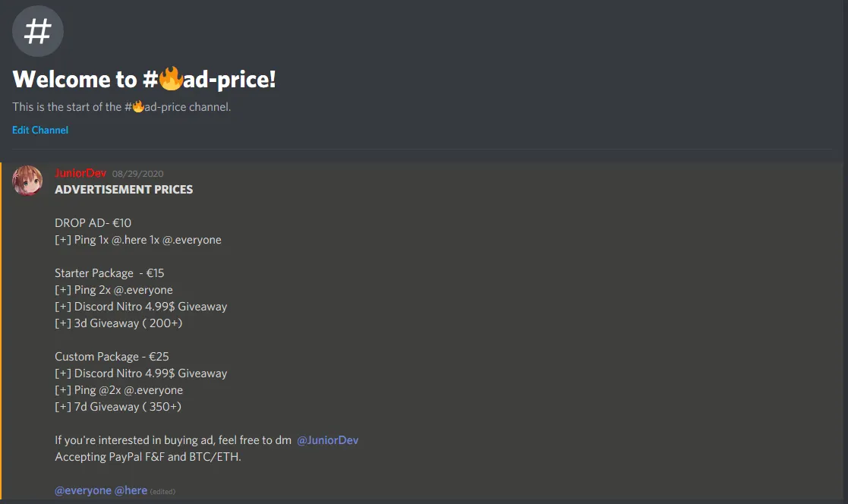848x504 pixels.
Task: Click the "3d Giveaway ( 200+)" line
Action: click(118, 323)
